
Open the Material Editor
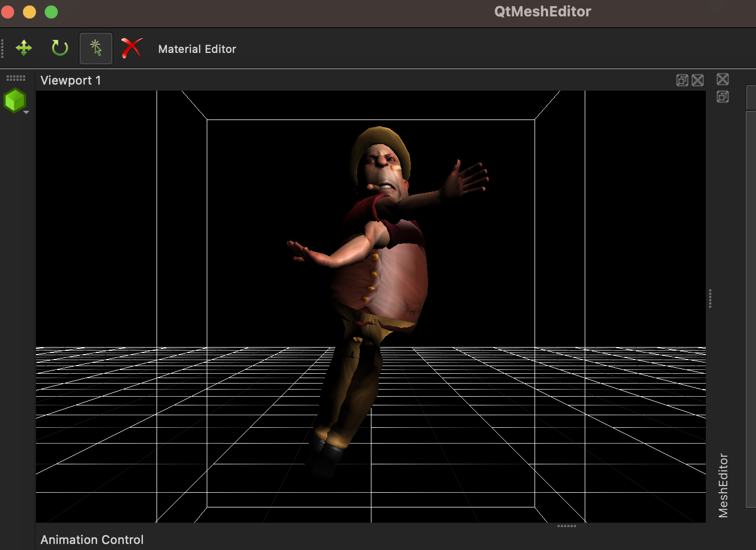coord(197,49)
